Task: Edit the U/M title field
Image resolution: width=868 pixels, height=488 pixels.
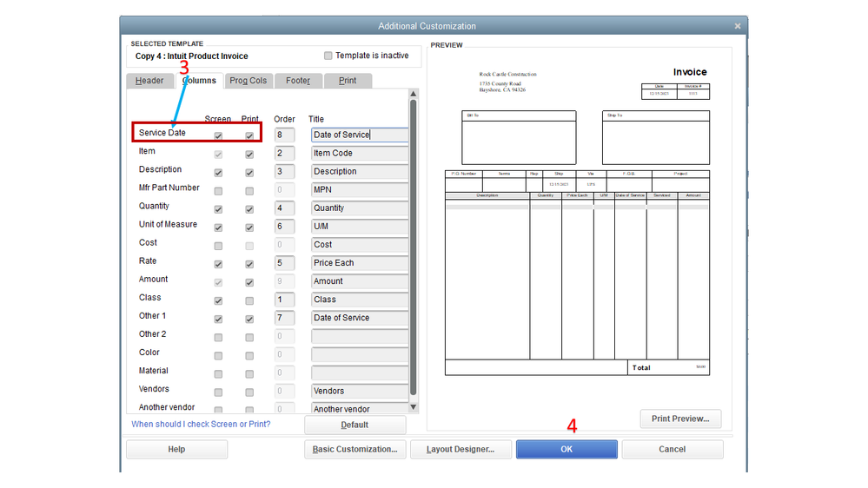Action: [x=360, y=227]
